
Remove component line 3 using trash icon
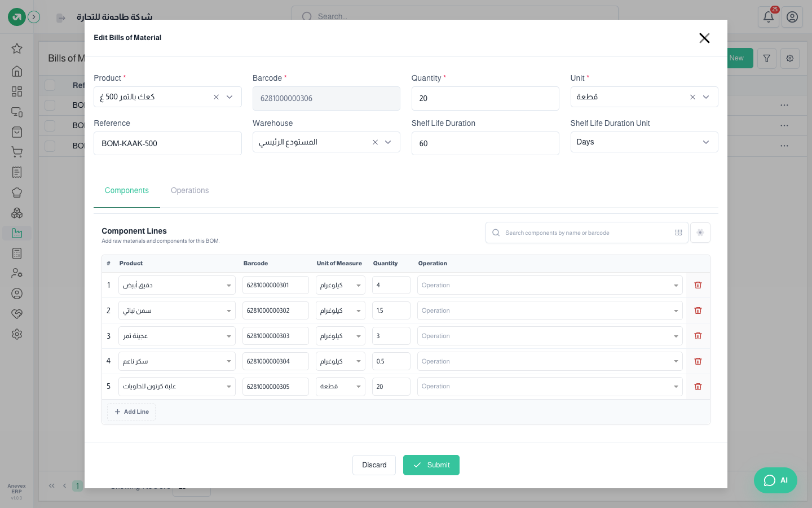tap(698, 336)
